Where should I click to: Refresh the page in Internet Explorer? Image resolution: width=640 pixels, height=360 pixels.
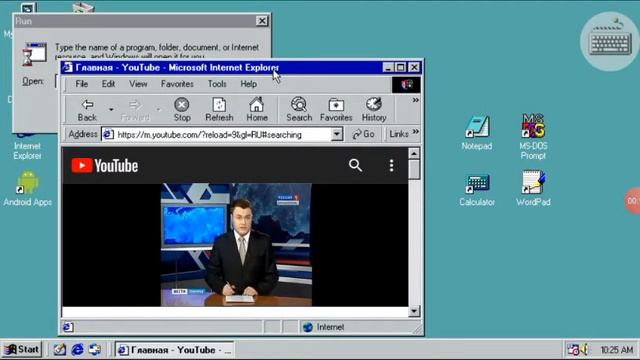pyautogui.click(x=219, y=109)
